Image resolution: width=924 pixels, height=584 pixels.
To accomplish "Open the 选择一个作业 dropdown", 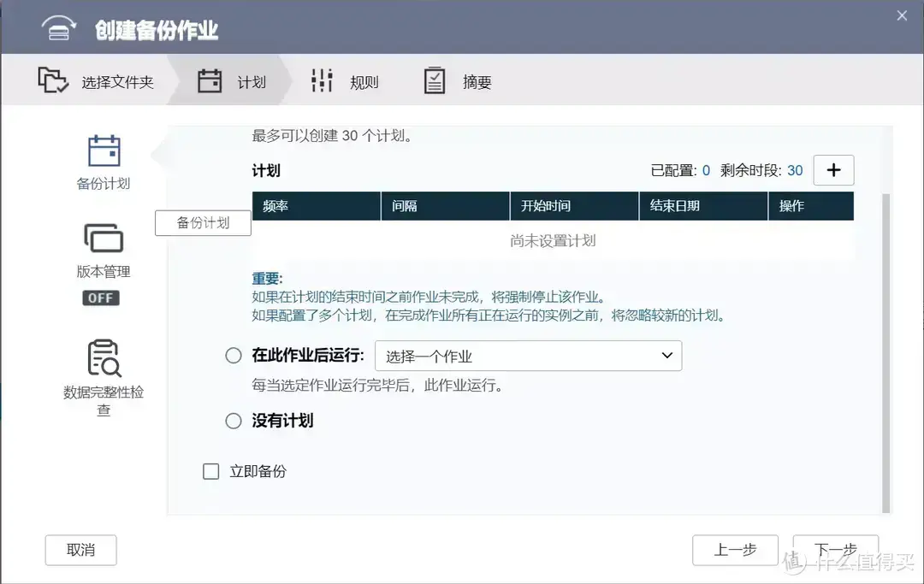I will point(529,355).
